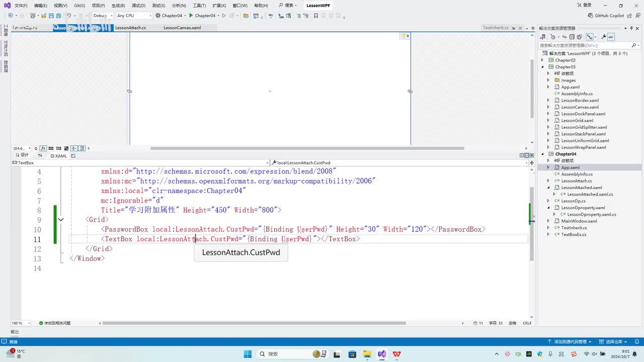
Task: Toggle snap to gridlines button
Action: tap(58, 148)
